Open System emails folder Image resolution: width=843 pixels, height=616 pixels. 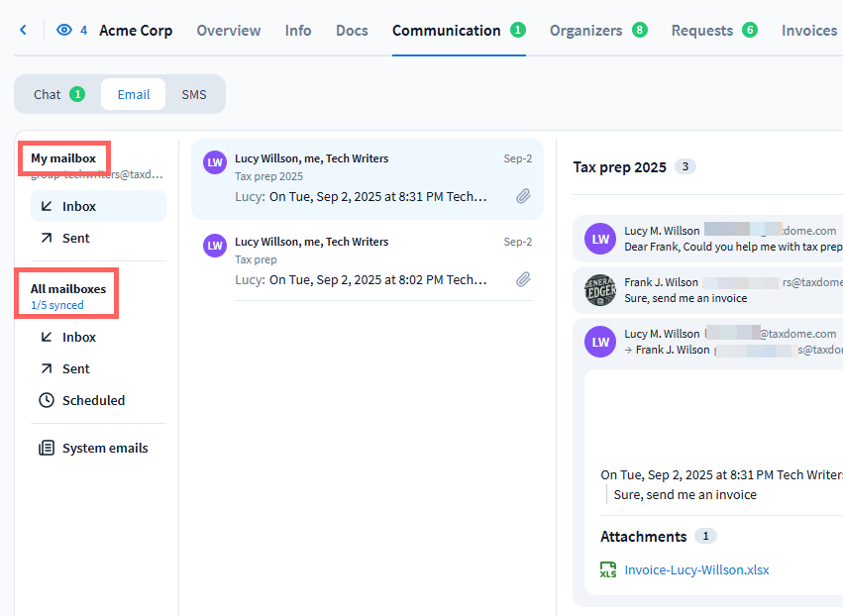pyautogui.click(x=104, y=449)
